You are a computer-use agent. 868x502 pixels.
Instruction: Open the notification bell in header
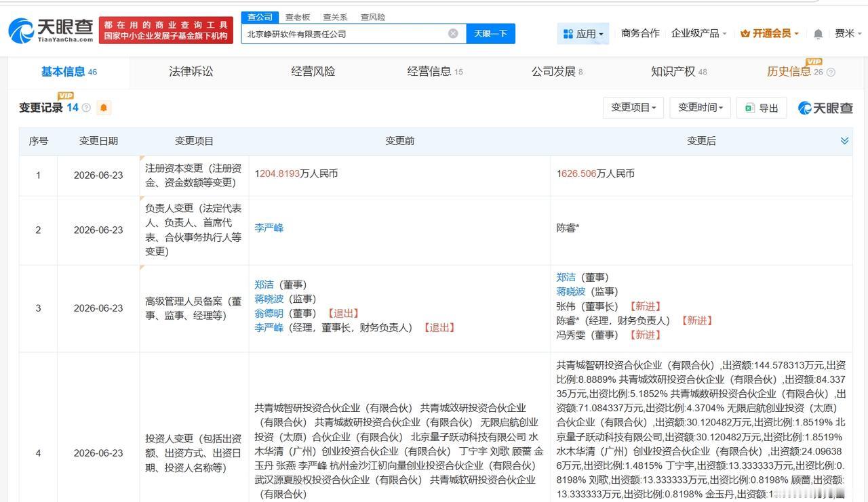pyautogui.click(x=818, y=34)
